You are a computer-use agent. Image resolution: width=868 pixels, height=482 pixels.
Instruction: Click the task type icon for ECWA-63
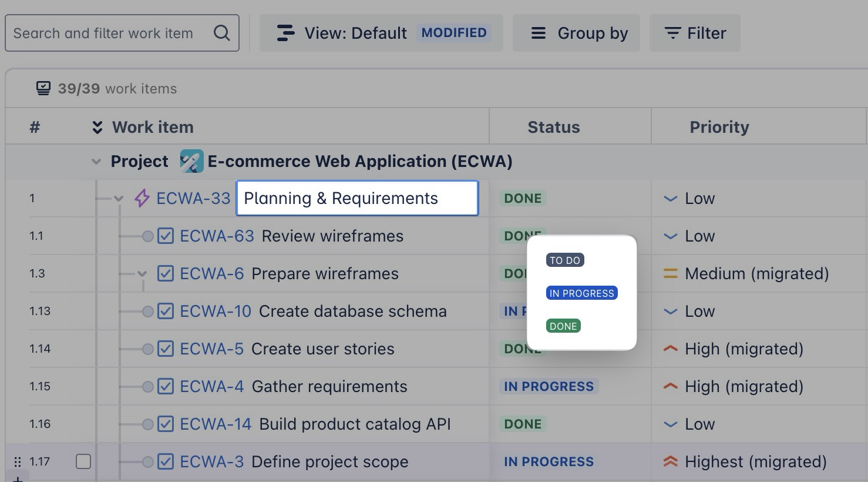[166, 236]
